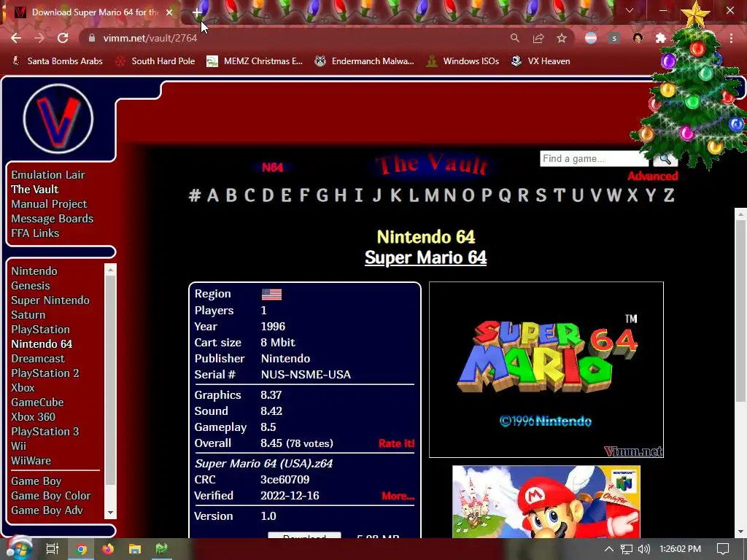Click the padlock site info icon

pos(92,38)
